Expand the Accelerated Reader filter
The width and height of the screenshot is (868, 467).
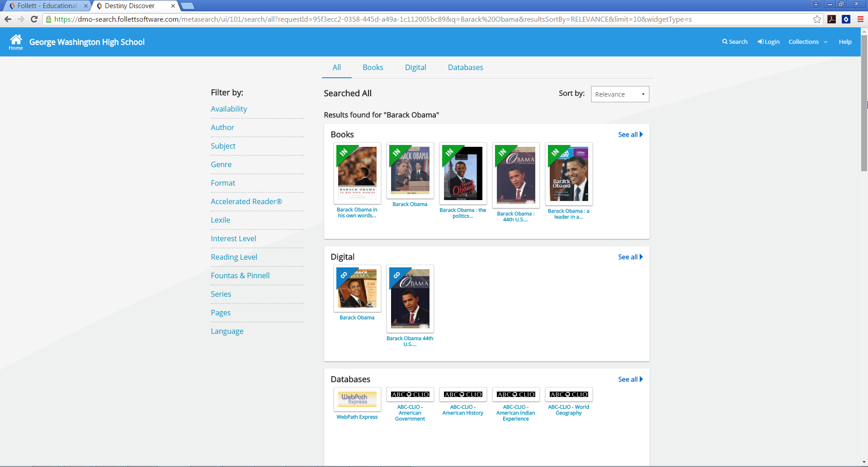[x=246, y=201]
